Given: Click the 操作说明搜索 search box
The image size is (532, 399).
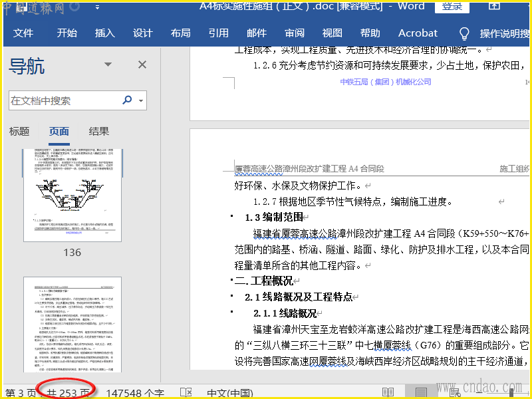Looking at the screenshot, I should tap(504, 33).
